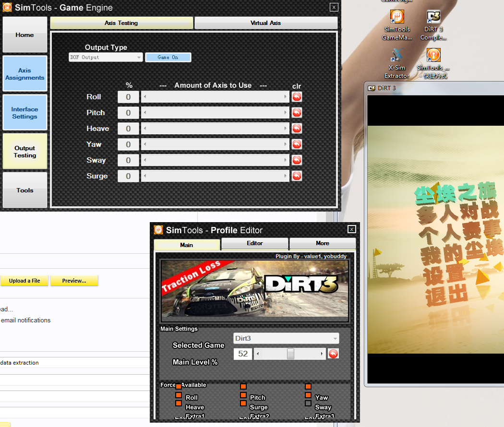Reset the Sway axis with its clr icon

tap(297, 160)
